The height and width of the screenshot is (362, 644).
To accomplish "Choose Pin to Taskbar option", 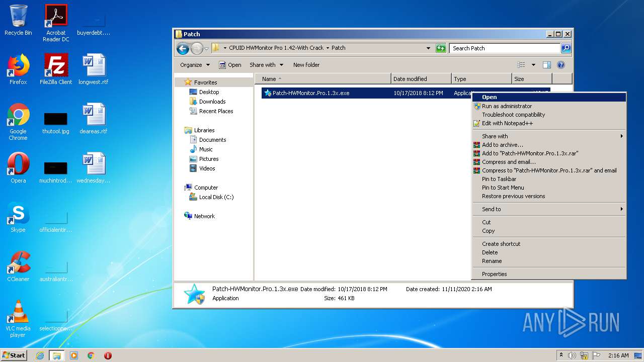I will point(549,179).
